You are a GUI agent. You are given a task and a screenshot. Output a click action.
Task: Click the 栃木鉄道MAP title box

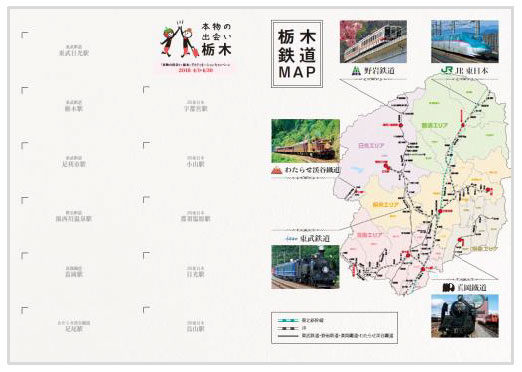pos(297,54)
